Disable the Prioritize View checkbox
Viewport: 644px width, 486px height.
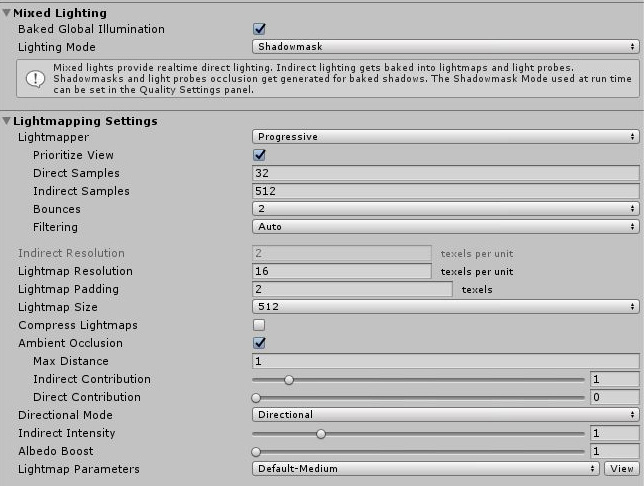[259, 155]
